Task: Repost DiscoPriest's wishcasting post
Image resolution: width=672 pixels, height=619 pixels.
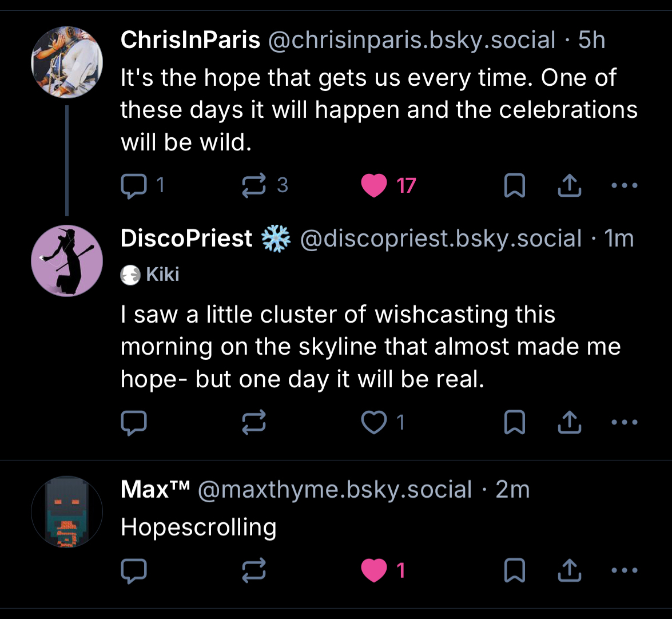Action: (x=254, y=423)
